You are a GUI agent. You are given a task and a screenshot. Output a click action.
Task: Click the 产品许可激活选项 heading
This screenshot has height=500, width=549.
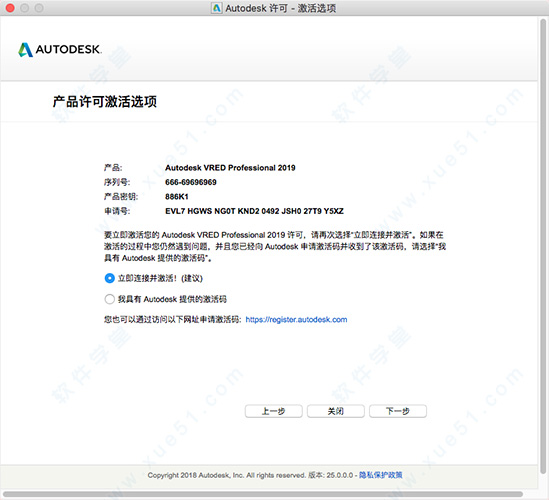point(105,102)
